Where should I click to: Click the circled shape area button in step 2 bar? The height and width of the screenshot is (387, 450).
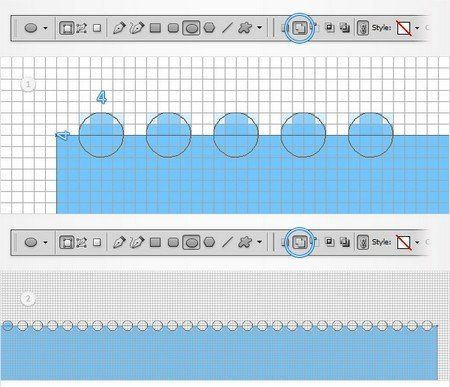tap(299, 242)
